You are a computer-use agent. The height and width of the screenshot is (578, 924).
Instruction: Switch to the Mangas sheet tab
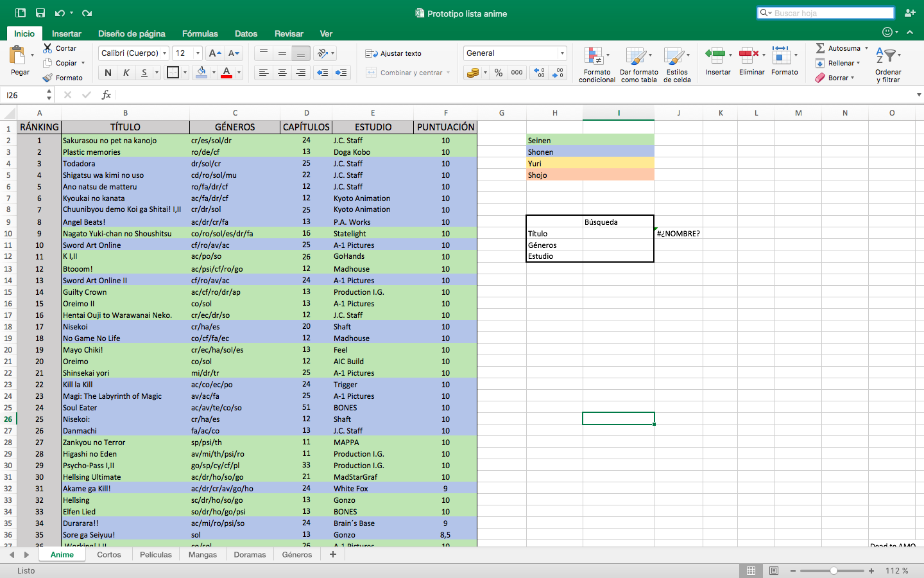[203, 554]
